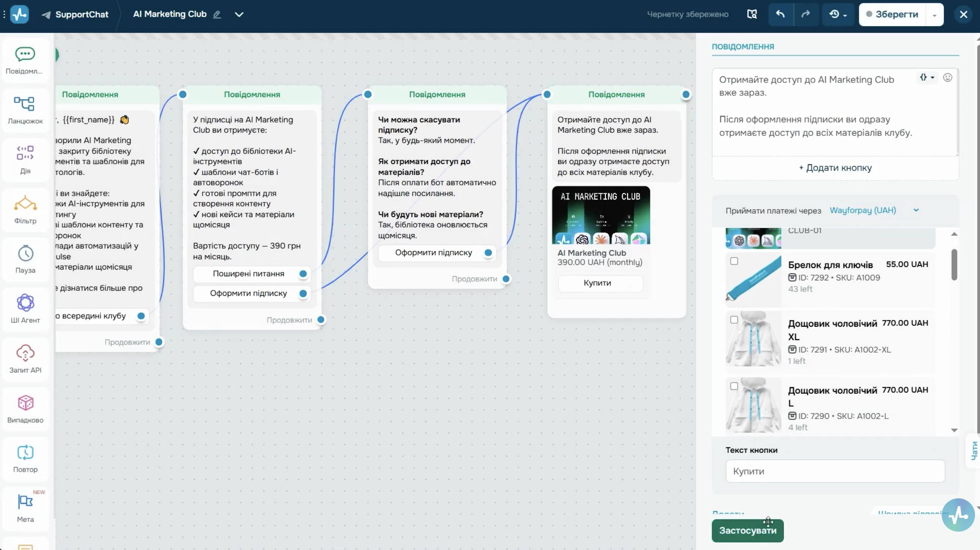Apply changes with the Застосувати button

(x=747, y=530)
